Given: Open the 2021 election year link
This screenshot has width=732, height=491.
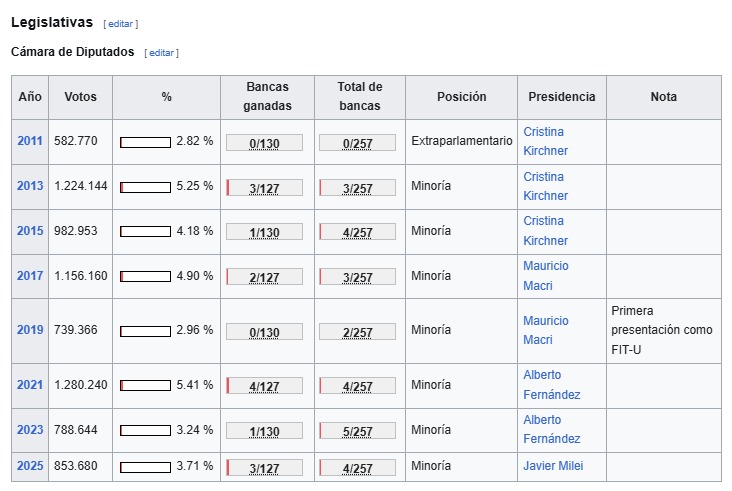Looking at the screenshot, I should point(30,385).
